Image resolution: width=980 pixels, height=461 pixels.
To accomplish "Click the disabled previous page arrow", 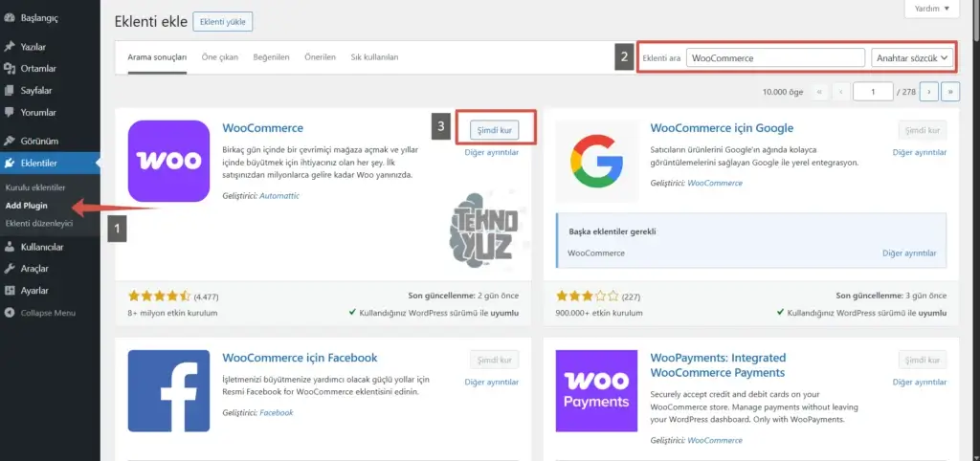I will (840, 92).
